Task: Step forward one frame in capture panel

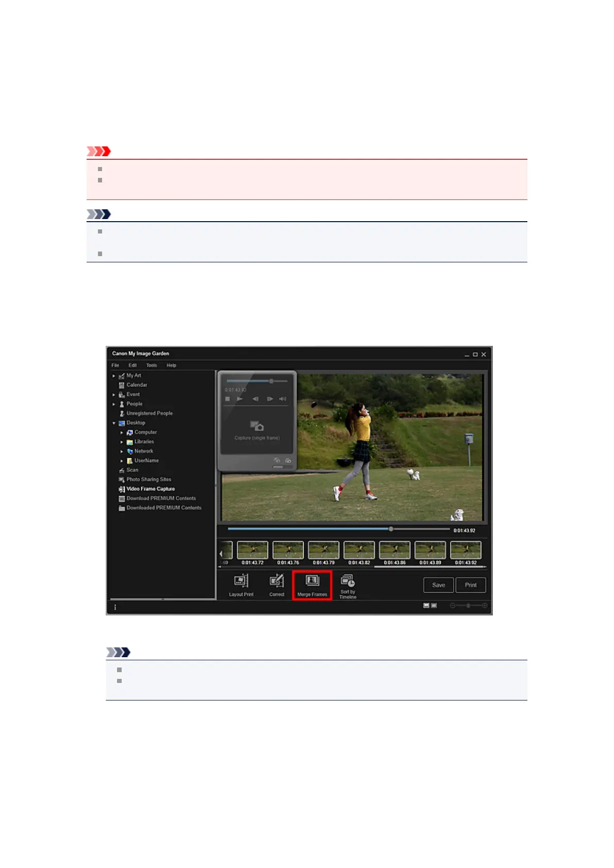Action: (270, 399)
